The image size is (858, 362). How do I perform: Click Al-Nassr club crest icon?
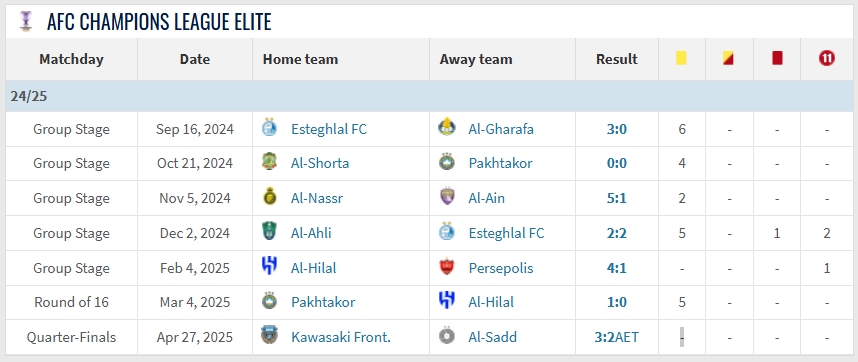269,196
